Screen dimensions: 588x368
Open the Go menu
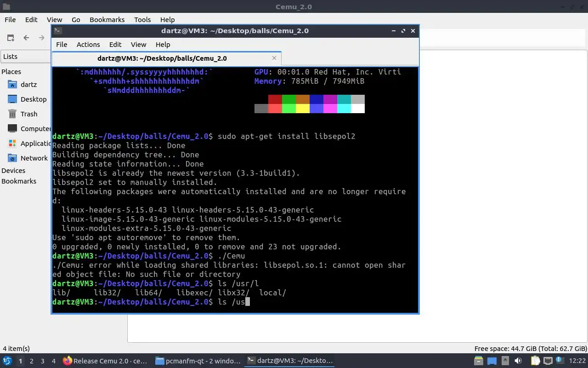coord(76,19)
